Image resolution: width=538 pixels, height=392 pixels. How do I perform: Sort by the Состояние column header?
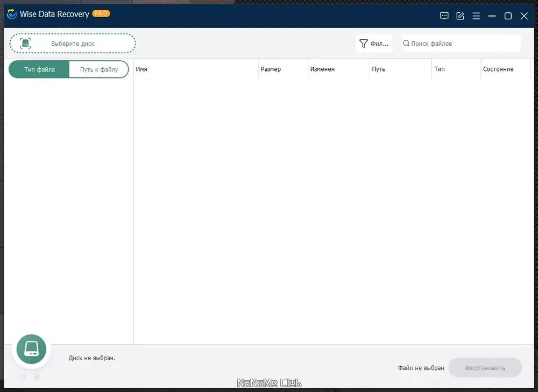coord(505,69)
